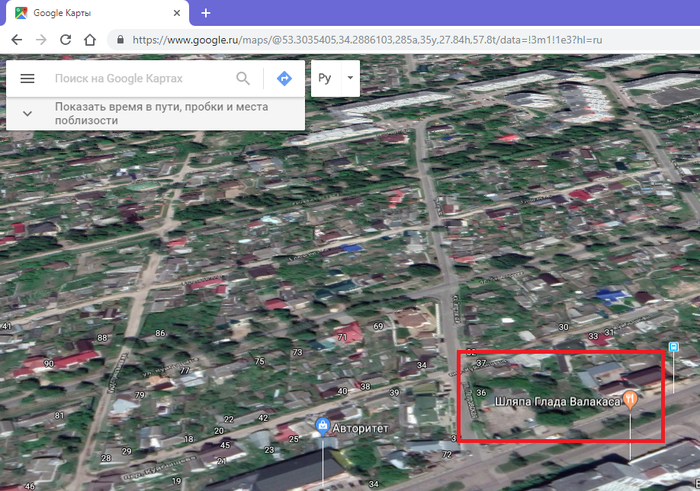Select the bus stop icon on the map
This screenshot has height=491, width=700.
(x=673, y=348)
